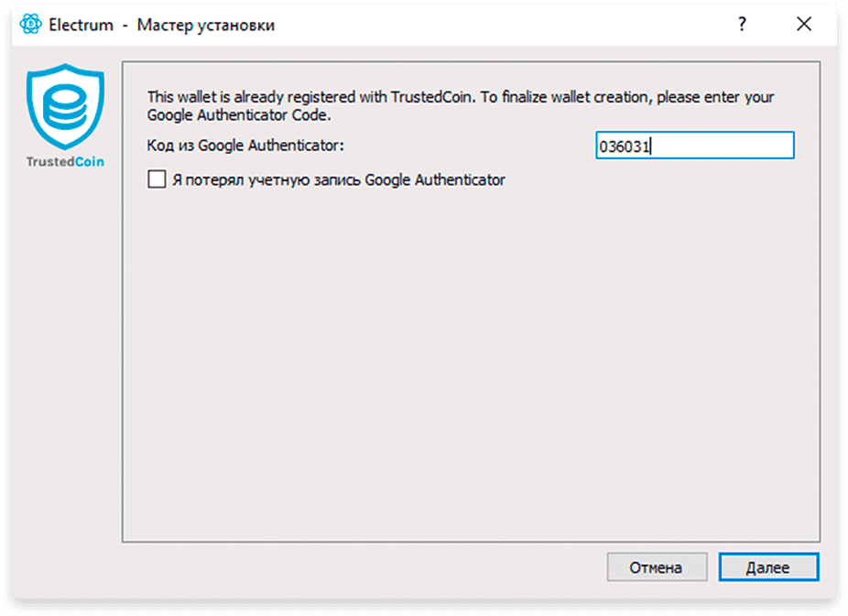Click the 'Код из Google Authenticator:' label
This screenshot has width=848, height=616.
(x=245, y=146)
